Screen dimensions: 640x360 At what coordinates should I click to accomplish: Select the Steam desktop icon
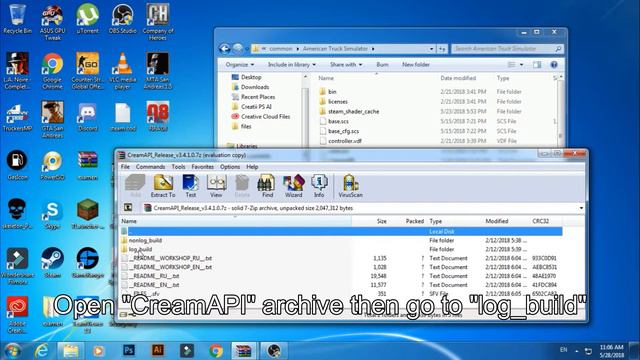[52, 262]
